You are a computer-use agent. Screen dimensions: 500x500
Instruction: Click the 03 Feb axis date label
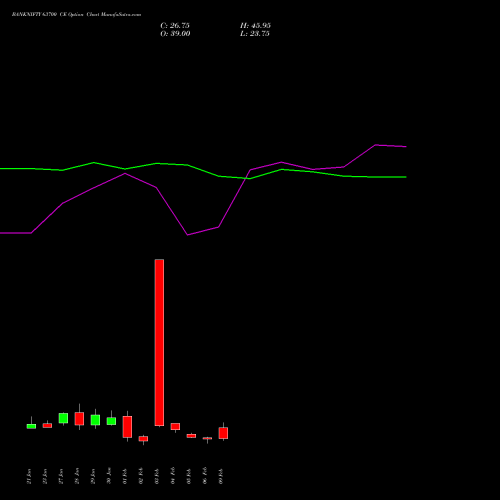click(x=157, y=476)
